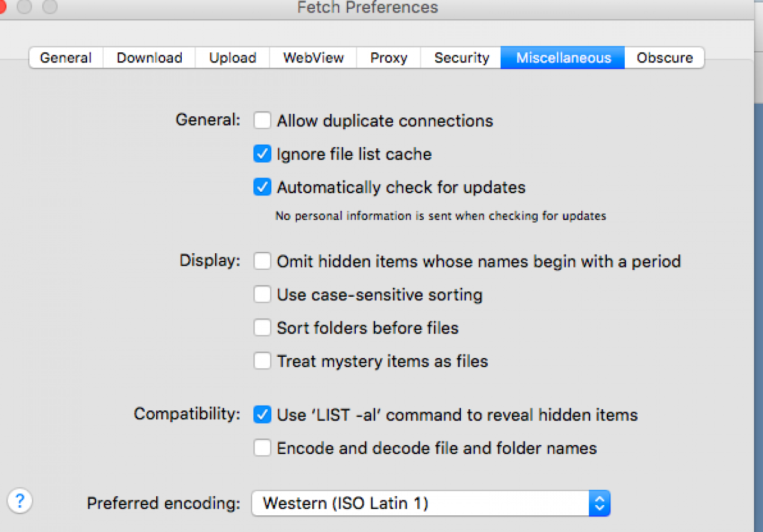Switch to the Security tab

click(461, 58)
